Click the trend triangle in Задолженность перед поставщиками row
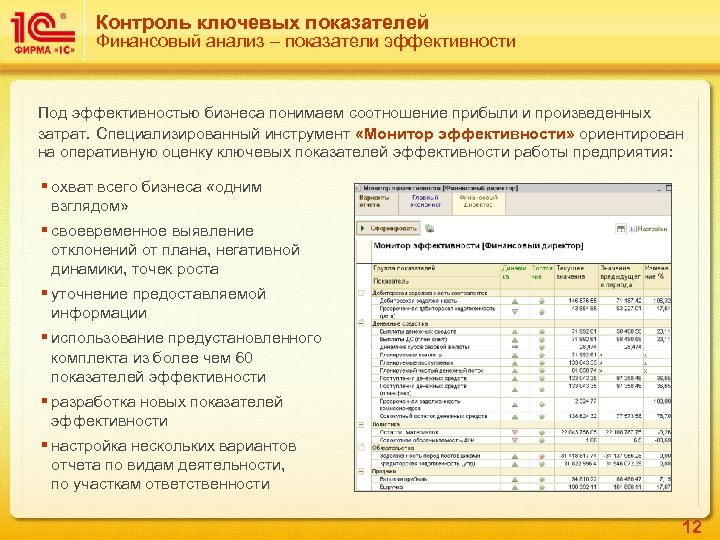 [515, 456]
